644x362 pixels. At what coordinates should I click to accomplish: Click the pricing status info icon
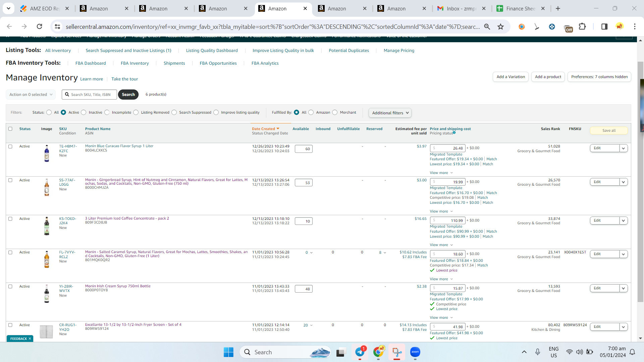coord(454,133)
